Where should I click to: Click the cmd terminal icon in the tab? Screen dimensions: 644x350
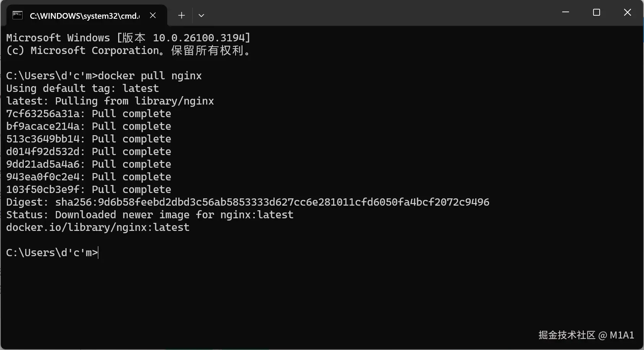(18, 15)
